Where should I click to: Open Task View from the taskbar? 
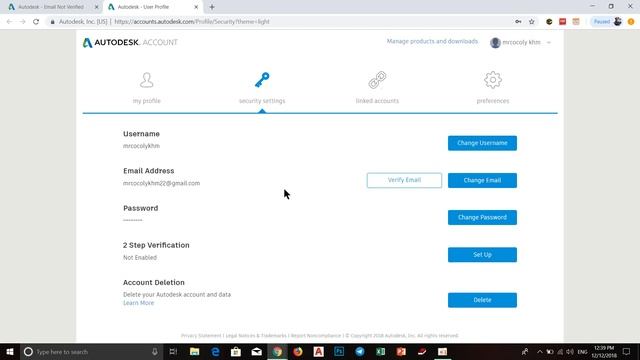pos(173,351)
